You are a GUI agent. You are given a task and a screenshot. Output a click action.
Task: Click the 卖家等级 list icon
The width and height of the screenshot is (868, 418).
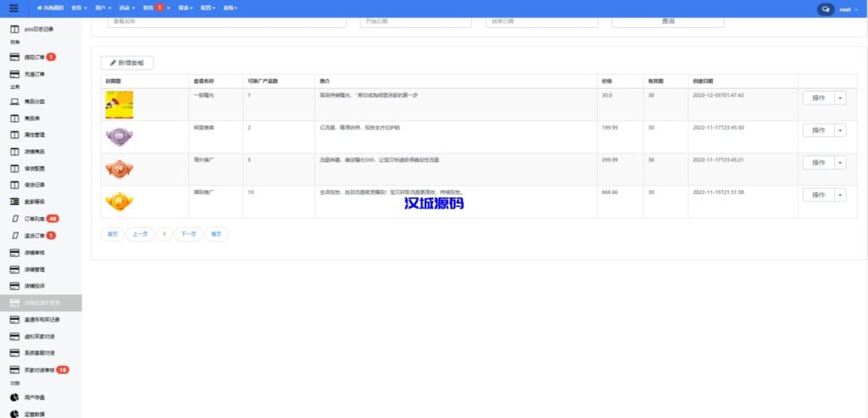click(x=14, y=202)
